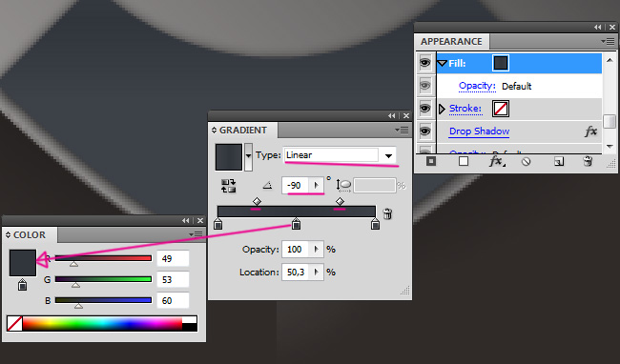Click the GRADIENT panel tab
The height and width of the screenshot is (364, 620).
point(243,131)
